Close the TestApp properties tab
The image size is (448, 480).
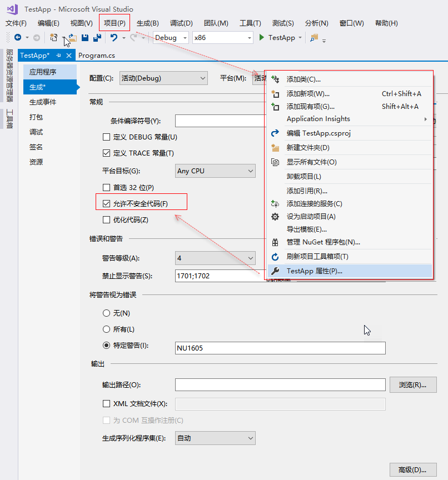[69, 56]
